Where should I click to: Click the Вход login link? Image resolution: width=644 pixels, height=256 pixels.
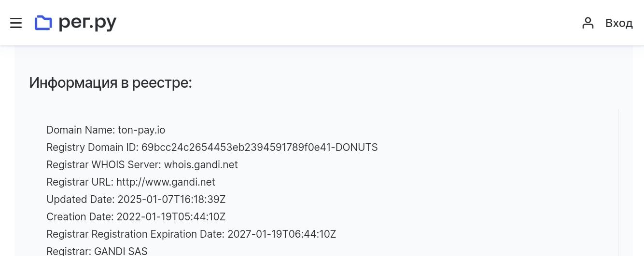[x=618, y=23]
